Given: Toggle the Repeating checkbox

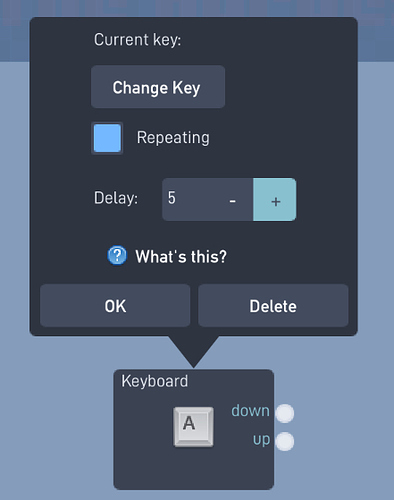Looking at the screenshot, I should (x=107, y=138).
